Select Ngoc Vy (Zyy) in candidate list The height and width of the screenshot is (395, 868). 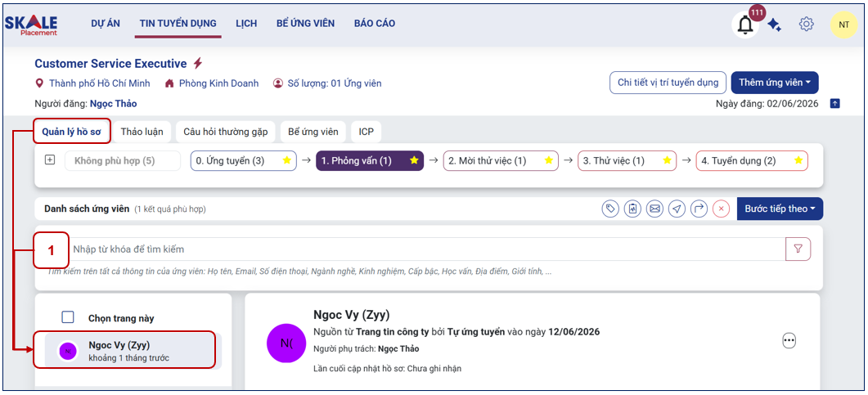[133, 351]
